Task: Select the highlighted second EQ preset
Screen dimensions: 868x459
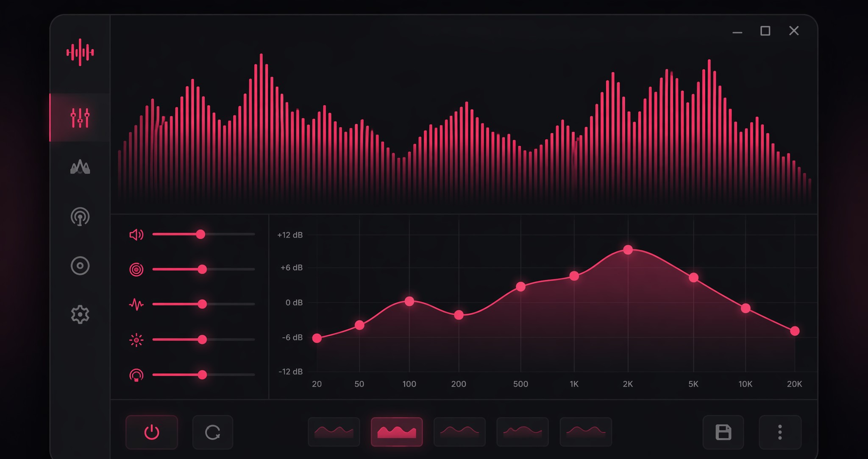Action: tap(397, 432)
